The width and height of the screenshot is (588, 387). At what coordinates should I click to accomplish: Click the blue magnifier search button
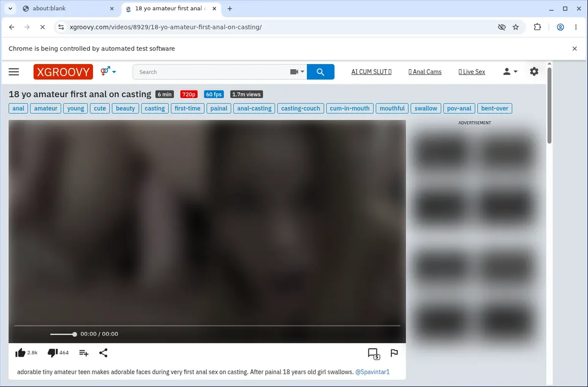(320, 72)
